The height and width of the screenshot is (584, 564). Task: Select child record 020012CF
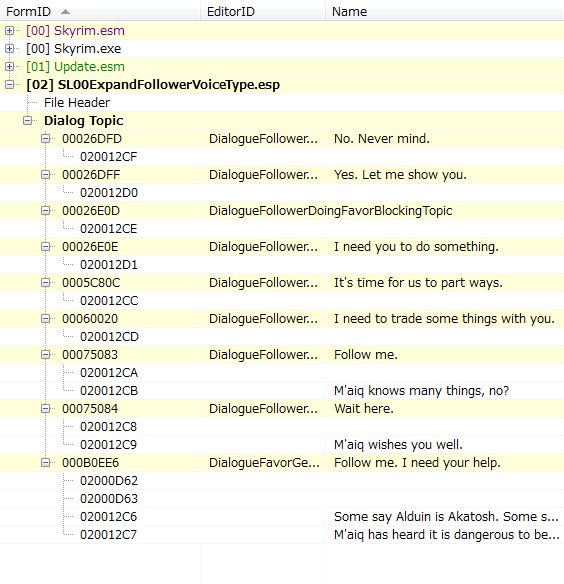tap(108, 157)
